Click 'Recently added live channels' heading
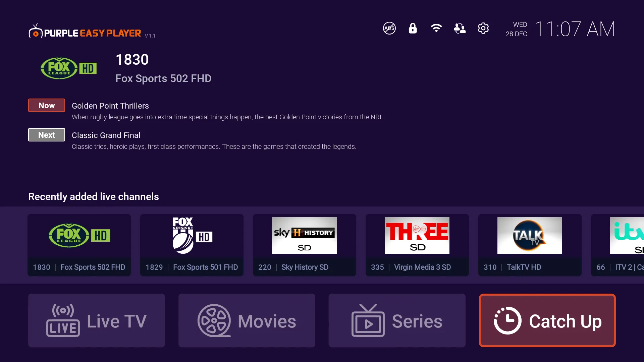The width and height of the screenshot is (644, 362). (x=94, y=196)
